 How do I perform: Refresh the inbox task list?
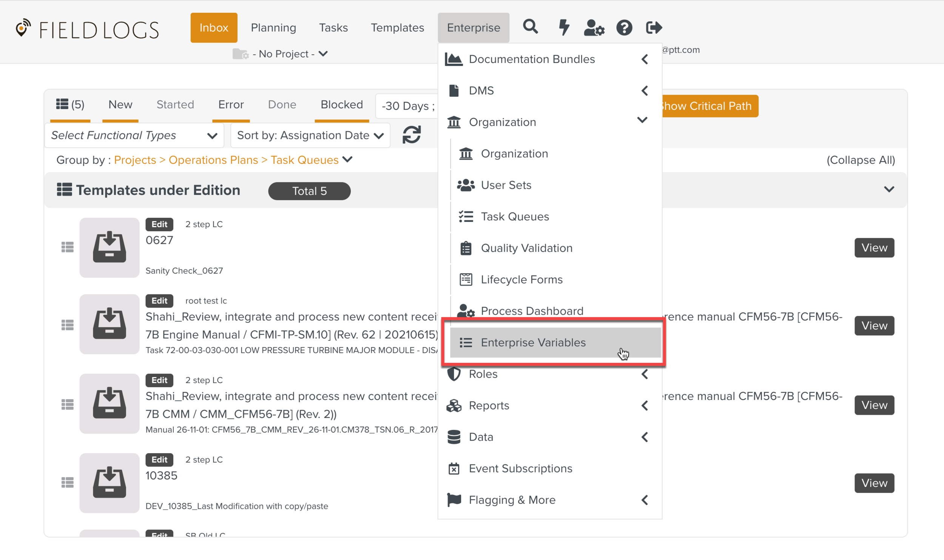click(x=411, y=135)
